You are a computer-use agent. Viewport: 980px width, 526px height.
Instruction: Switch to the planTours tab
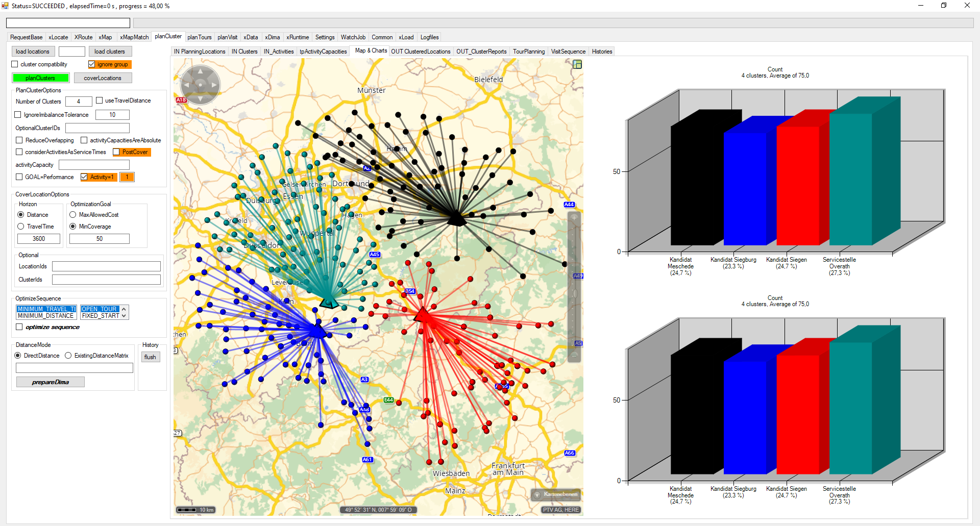(199, 37)
